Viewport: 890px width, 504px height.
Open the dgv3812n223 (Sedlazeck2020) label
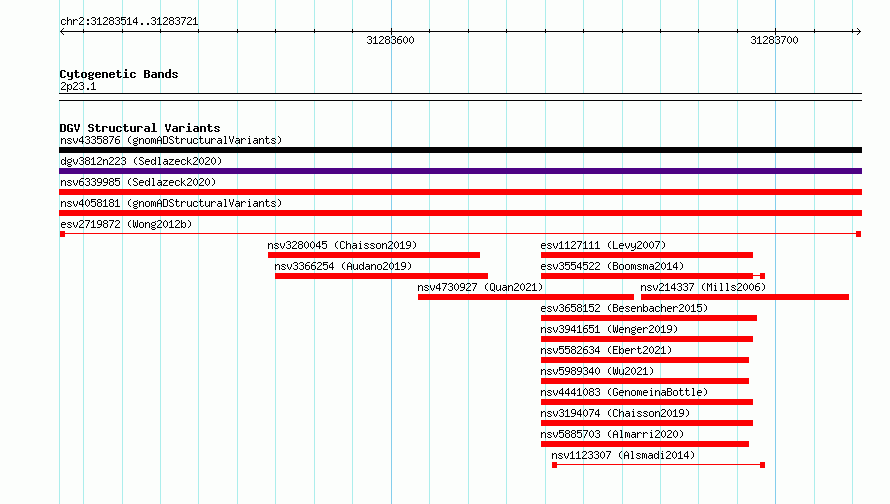[141, 161]
